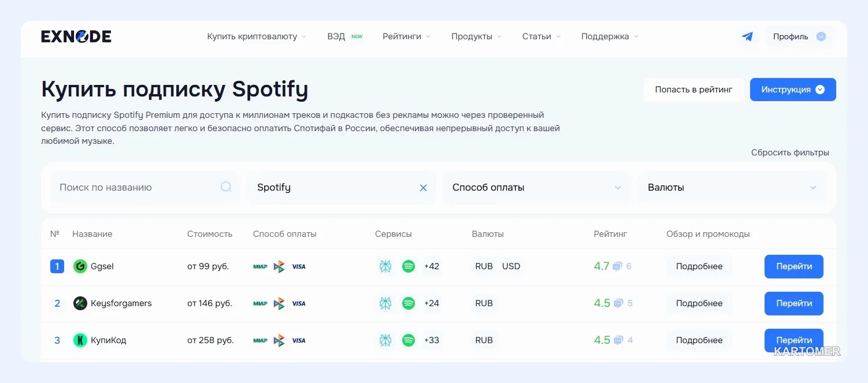
Task: Click the СБП icon in КупиКод row
Action: [279, 340]
